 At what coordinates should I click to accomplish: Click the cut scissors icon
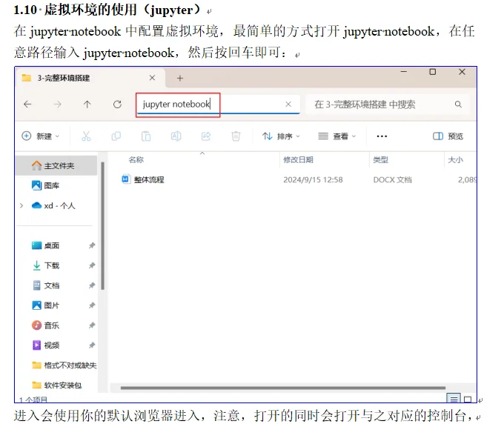pos(86,136)
